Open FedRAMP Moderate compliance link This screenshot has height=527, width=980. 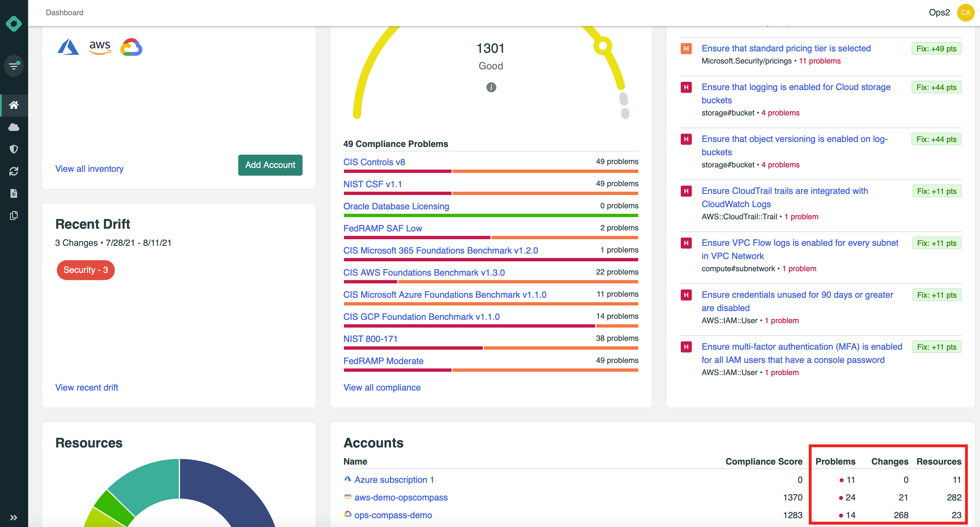383,361
